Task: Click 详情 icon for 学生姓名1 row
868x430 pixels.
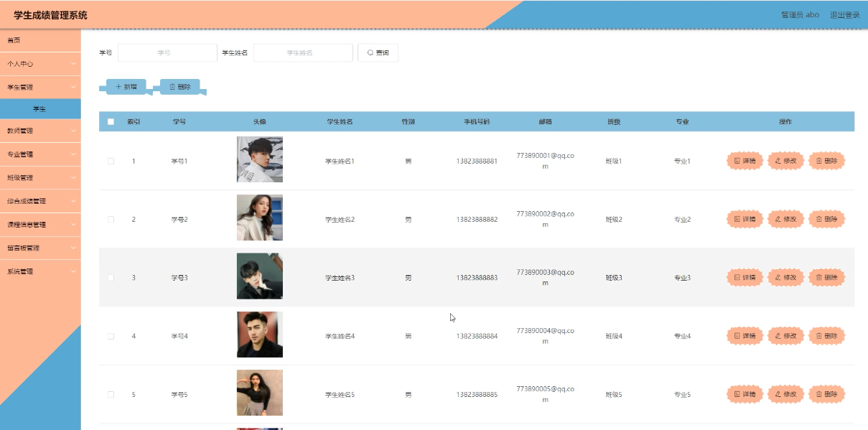Action: pos(737,161)
